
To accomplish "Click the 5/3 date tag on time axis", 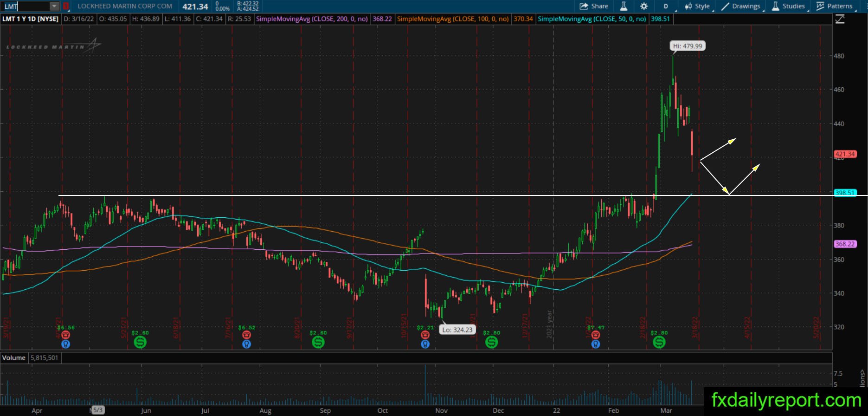I will coord(98,410).
